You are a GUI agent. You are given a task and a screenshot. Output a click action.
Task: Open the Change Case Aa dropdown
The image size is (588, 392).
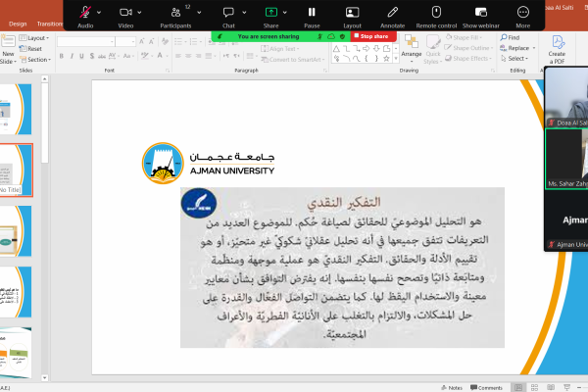pos(127,56)
